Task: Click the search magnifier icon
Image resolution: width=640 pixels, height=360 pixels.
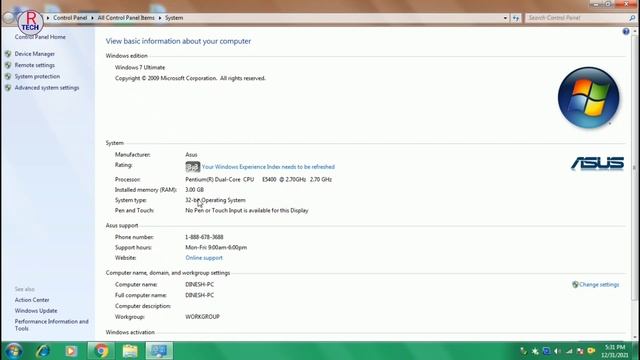Action: pos(632,18)
